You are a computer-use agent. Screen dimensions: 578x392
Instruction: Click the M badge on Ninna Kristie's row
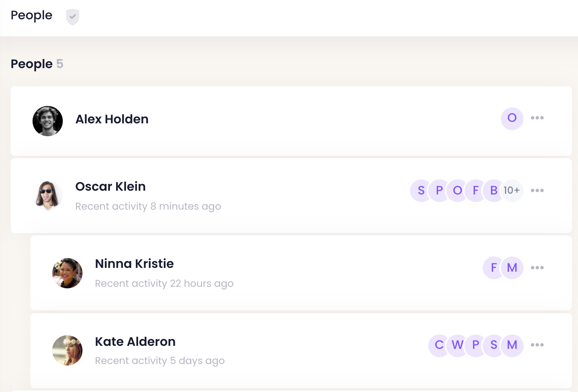[x=512, y=268]
